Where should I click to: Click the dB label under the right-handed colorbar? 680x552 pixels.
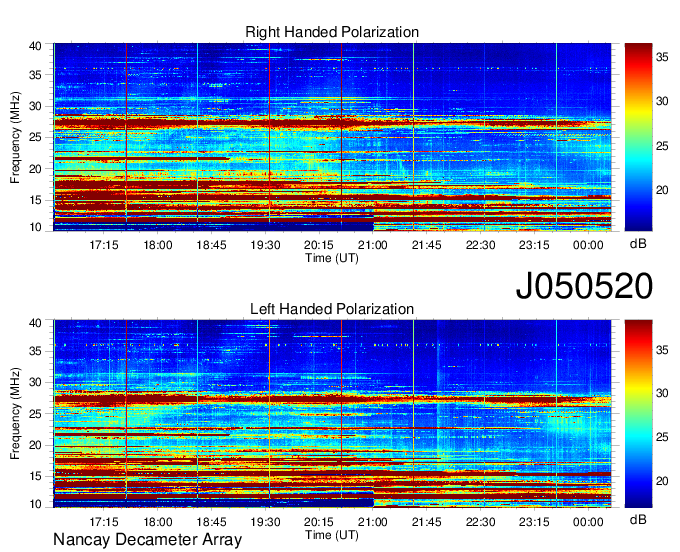coord(638,244)
